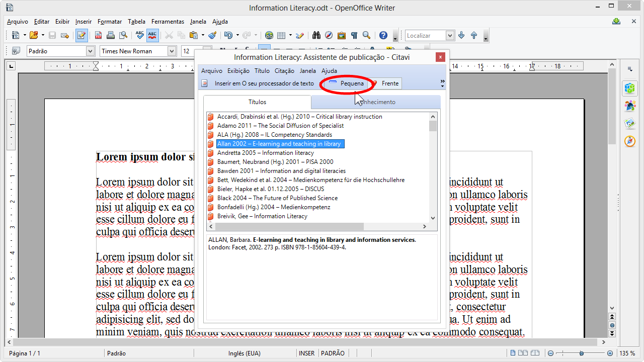This screenshot has height=362, width=644.
Task: Open the Gallery icon in toolbar
Action: pyautogui.click(x=342, y=35)
